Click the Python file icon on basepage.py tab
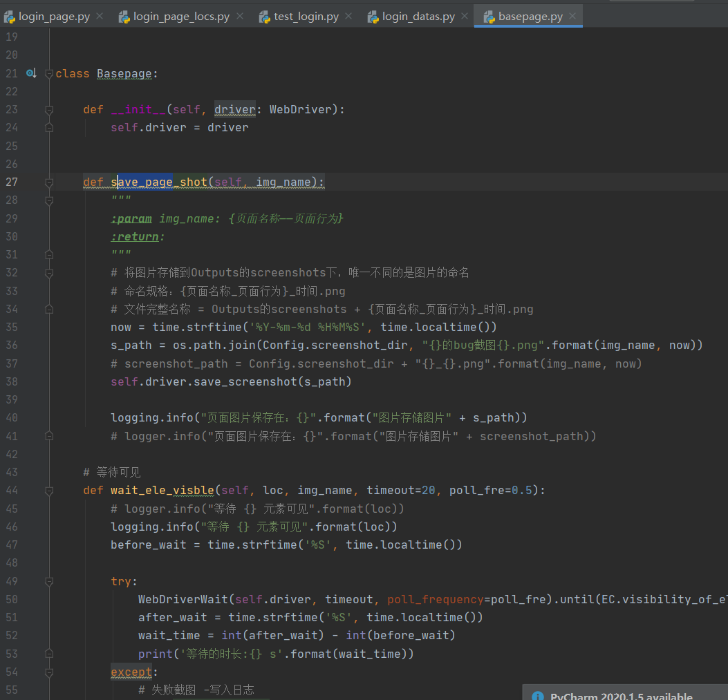Viewport: 728px width, 700px height. coord(489,17)
